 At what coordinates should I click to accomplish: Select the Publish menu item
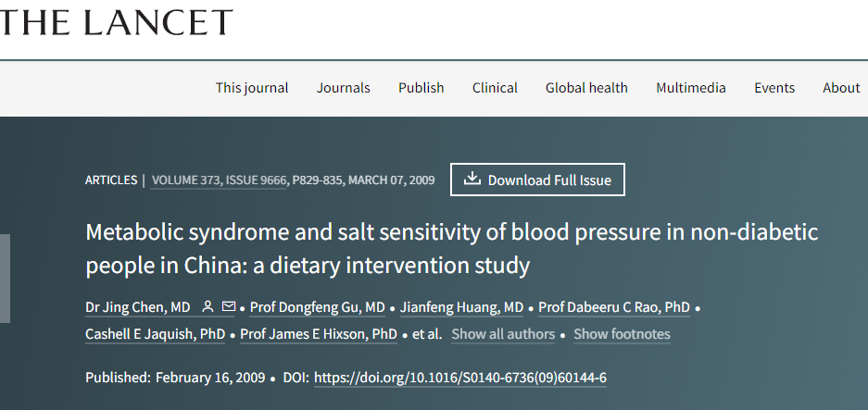pos(421,88)
